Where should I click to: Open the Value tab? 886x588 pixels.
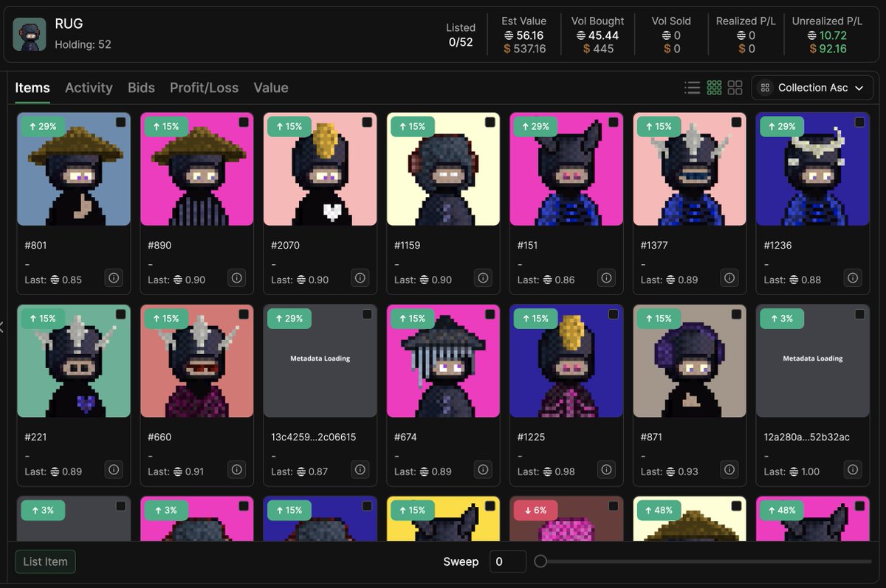click(271, 88)
